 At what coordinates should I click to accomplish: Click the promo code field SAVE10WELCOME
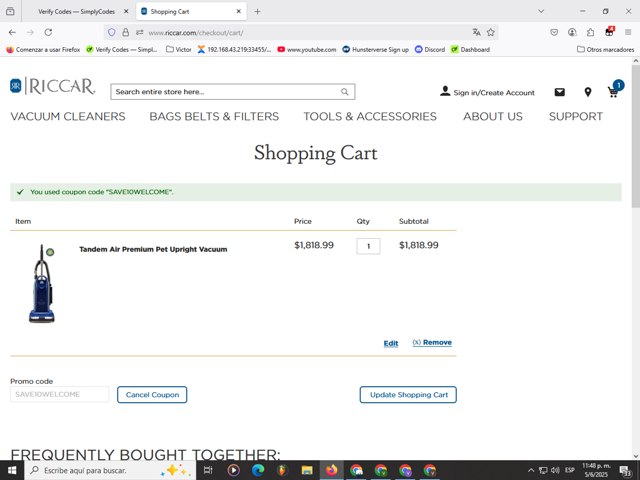(60, 394)
